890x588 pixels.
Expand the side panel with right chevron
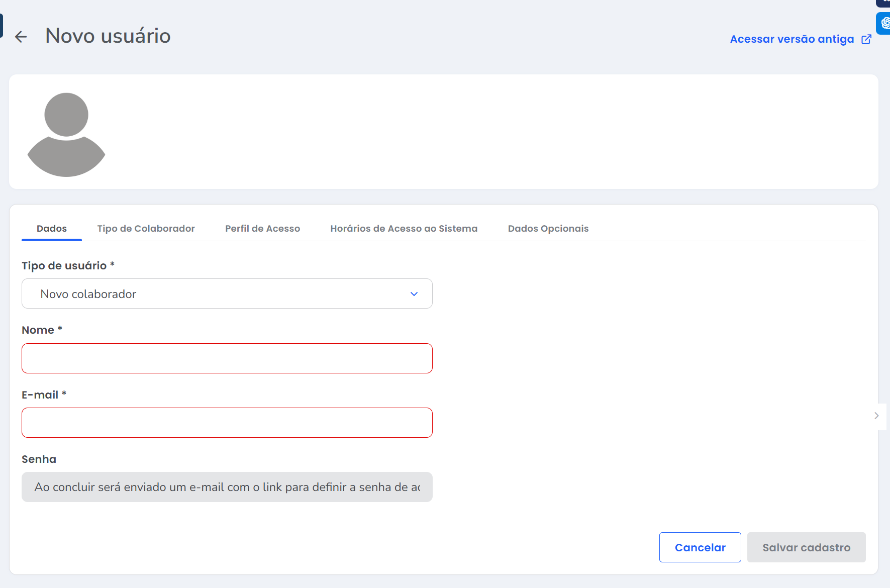pos(876,416)
